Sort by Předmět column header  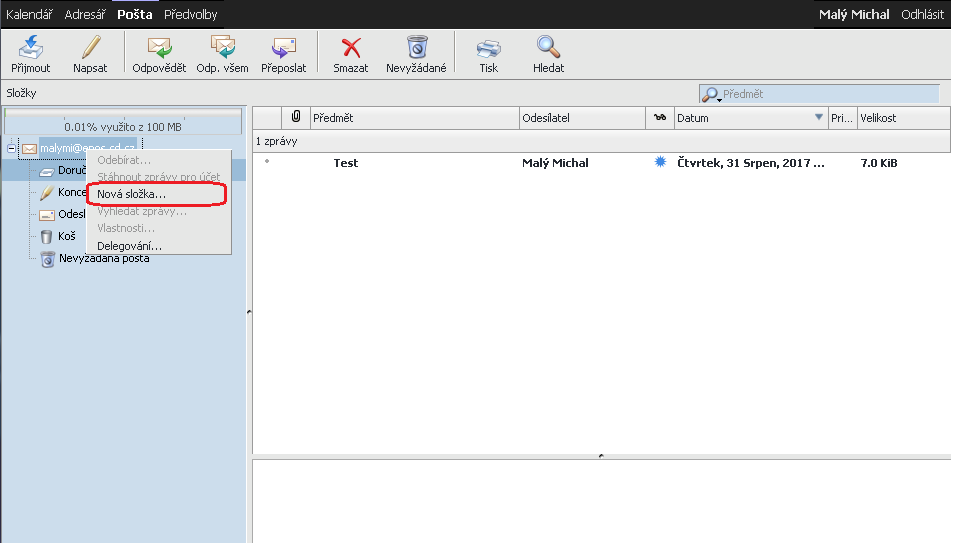click(x=415, y=117)
